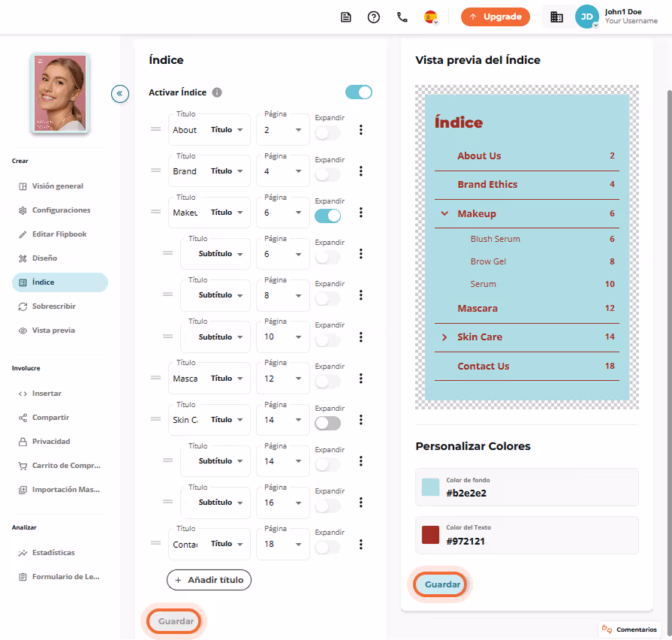
Task: Click the Brand title input field
Action: coord(185,171)
